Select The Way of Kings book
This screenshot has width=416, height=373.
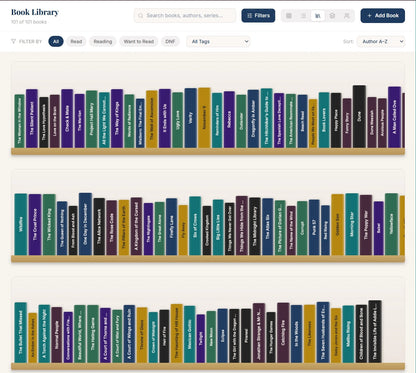coord(117,118)
